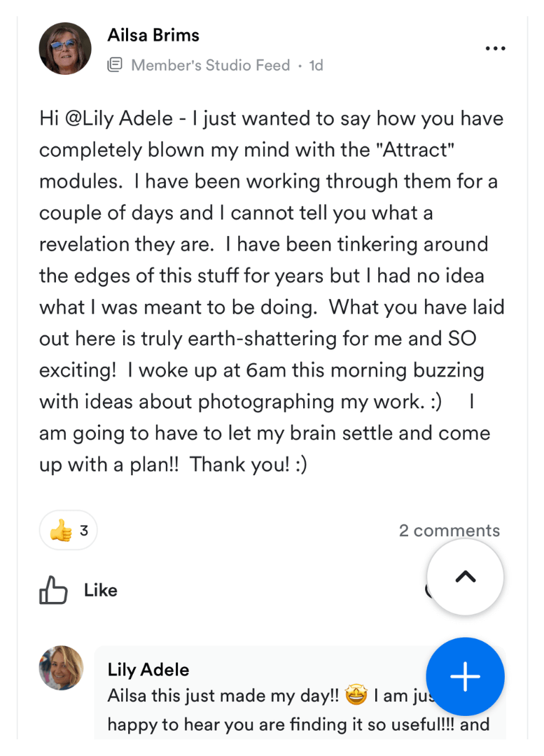Viewport: 544px width, 756px height.
Task: Click the feed icon beside Member's Studio Feed
Action: (x=115, y=66)
